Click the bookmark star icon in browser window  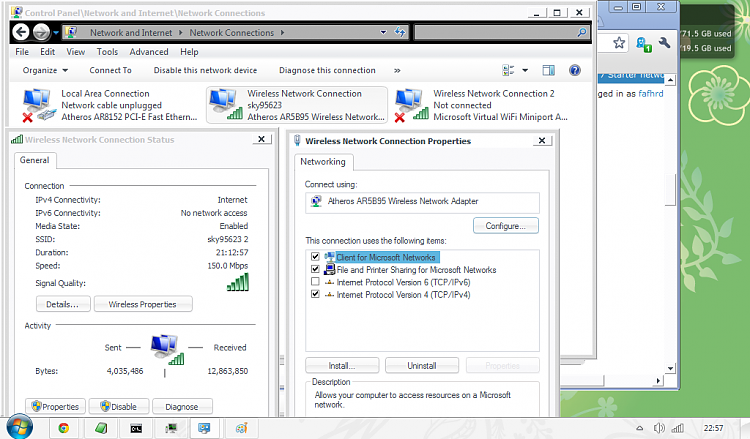(x=619, y=43)
